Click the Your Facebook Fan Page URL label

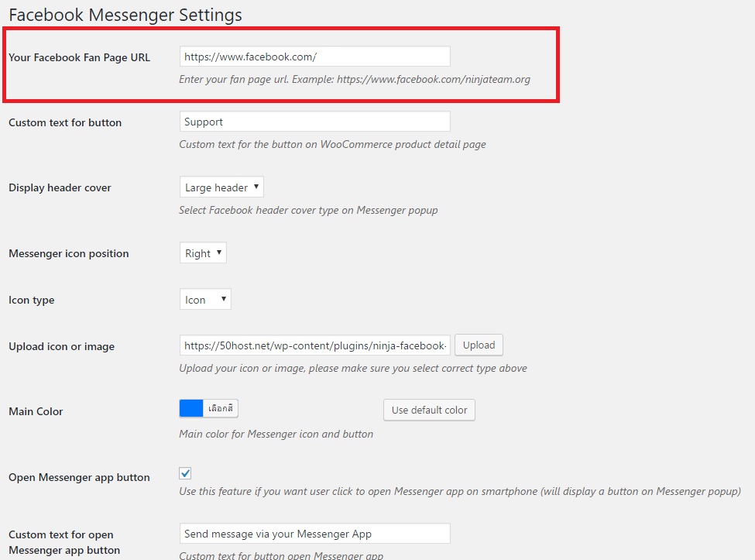pyautogui.click(x=80, y=57)
